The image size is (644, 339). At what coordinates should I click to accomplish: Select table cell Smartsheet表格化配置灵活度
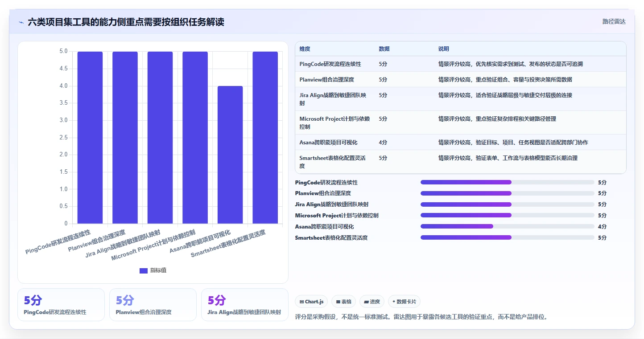pyautogui.click(x=334, y=162)
